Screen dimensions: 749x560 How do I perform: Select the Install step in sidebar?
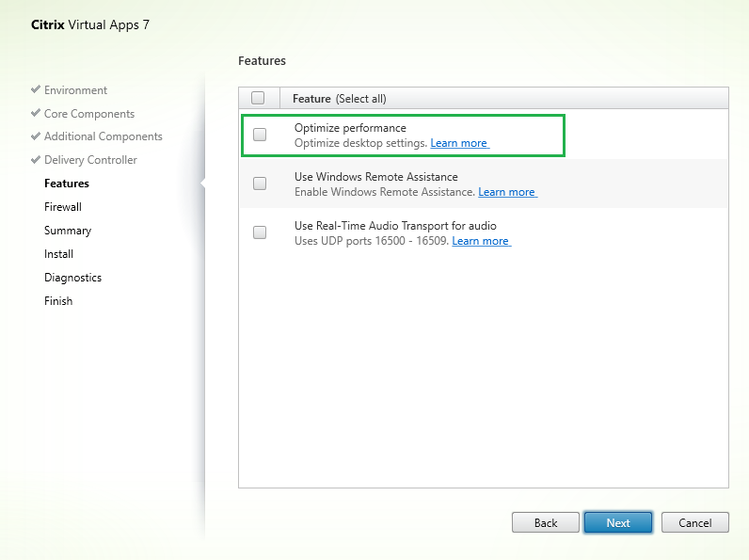click(x=58, y=254)
